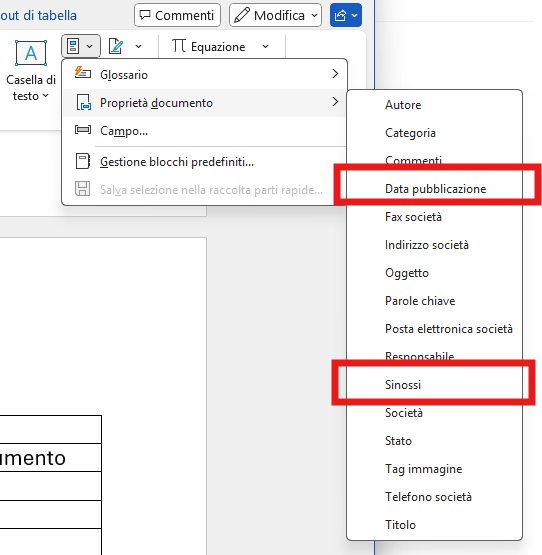
Task: Insert the Sinossi property
Action: 434,384
